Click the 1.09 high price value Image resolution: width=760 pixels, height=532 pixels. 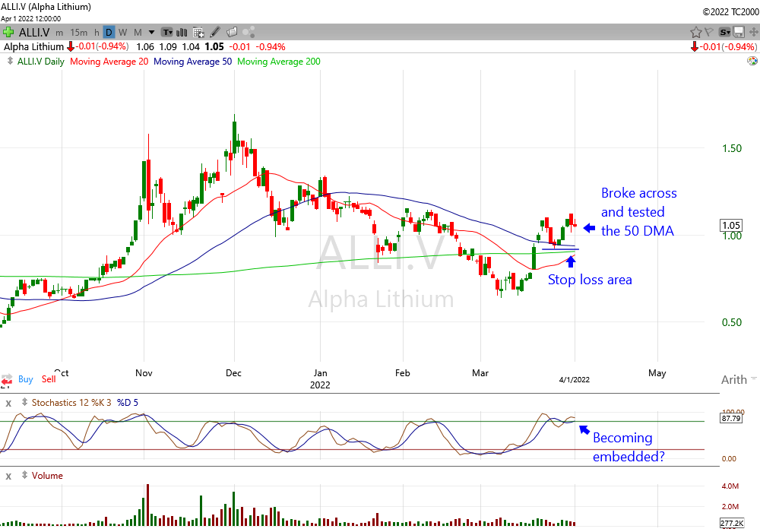168,47
